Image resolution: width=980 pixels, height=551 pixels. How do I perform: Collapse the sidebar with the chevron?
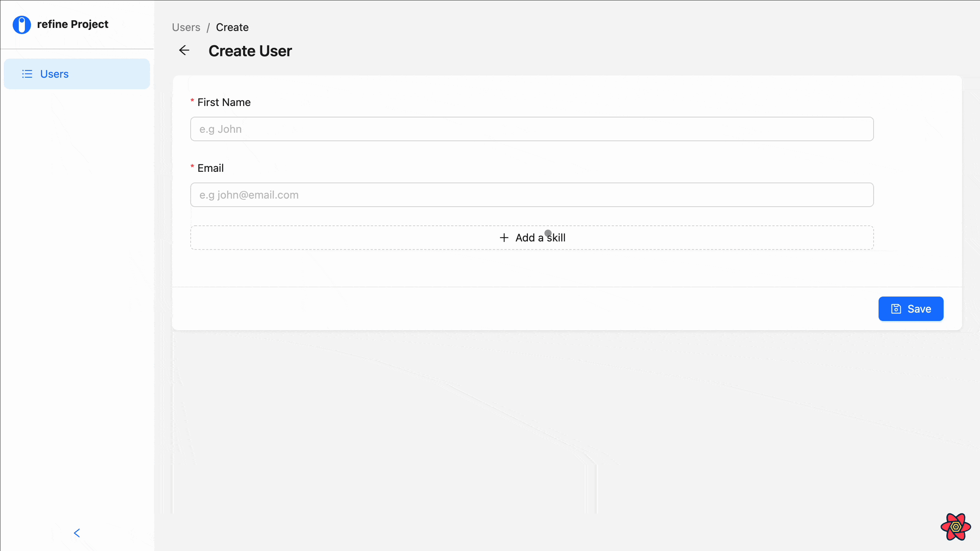(x=77, y=533)
